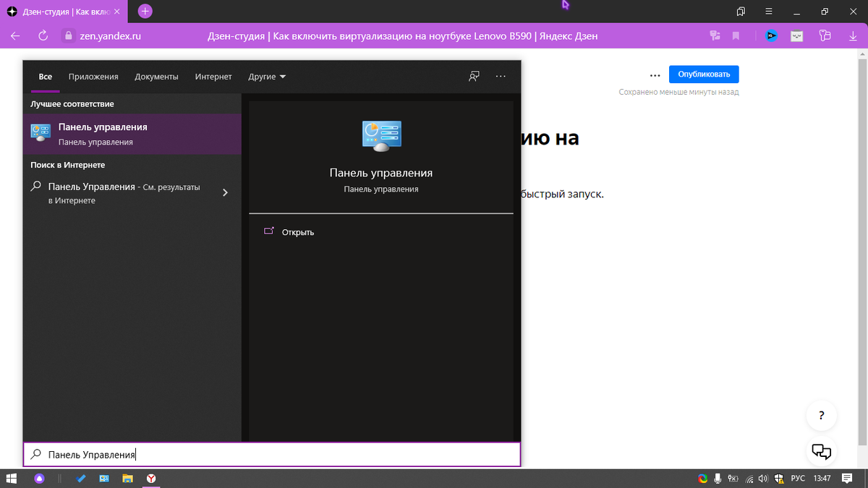Click the sleeping face extension icon
The height and width of the screenshot is (488, 868).
[796, 35]
